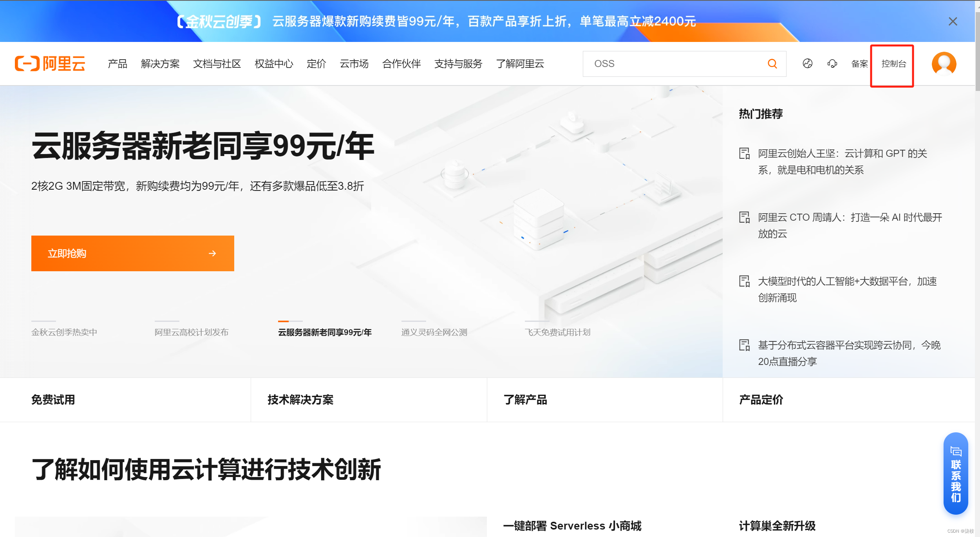Viewport: 980px width, 537px height.
Task: Open article 大模型时代的人工智能+大数据平台
Action: (x=847, y=289)
